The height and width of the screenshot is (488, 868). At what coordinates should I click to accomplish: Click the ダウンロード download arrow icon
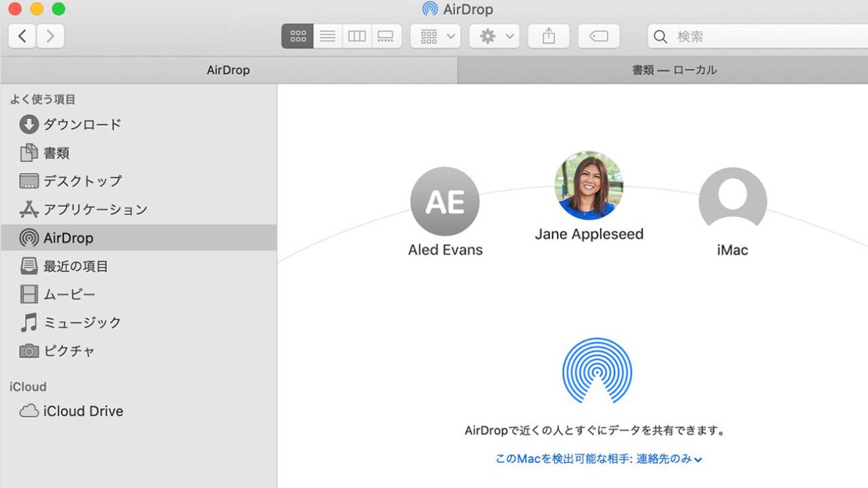(x=29, y=124)
